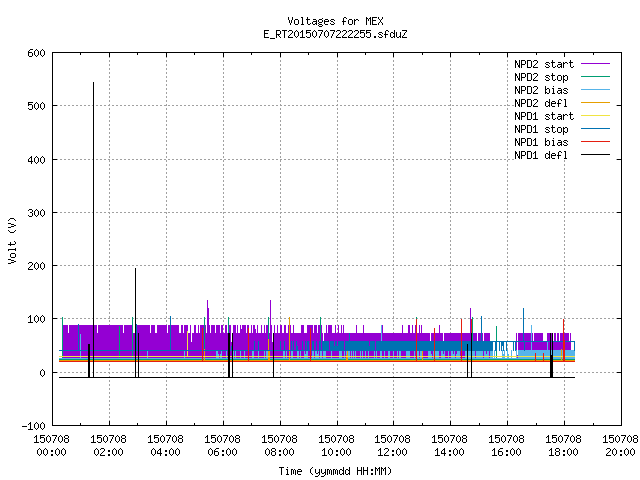
Task: Click the 'Volt (V)' y-axis label
Action: [12, 240]
